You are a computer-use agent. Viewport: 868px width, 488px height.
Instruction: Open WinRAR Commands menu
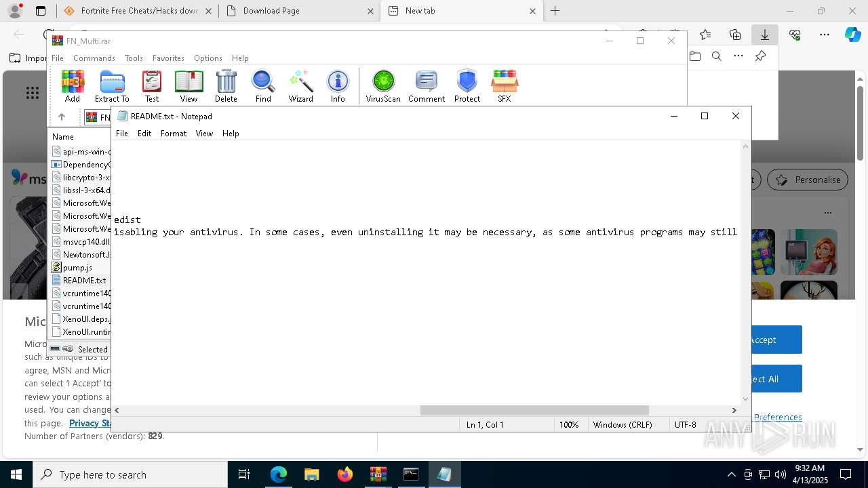point(94,58)
